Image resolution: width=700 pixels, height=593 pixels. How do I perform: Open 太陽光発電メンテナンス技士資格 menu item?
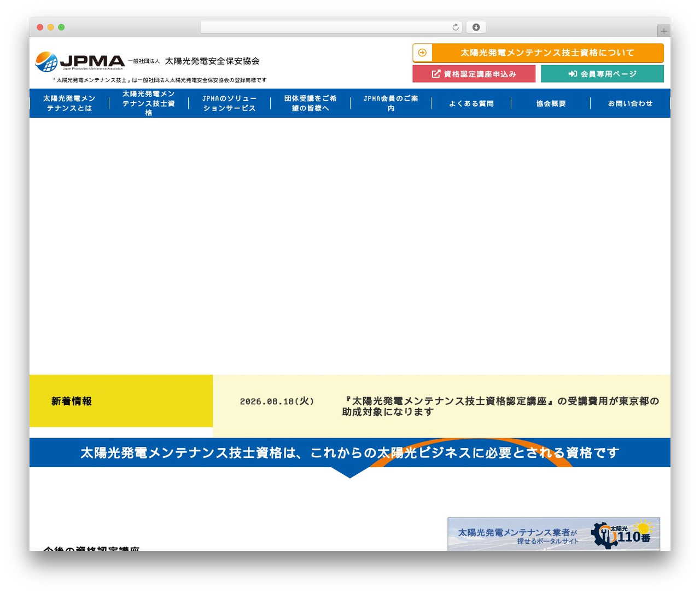(x=149, y=103)
